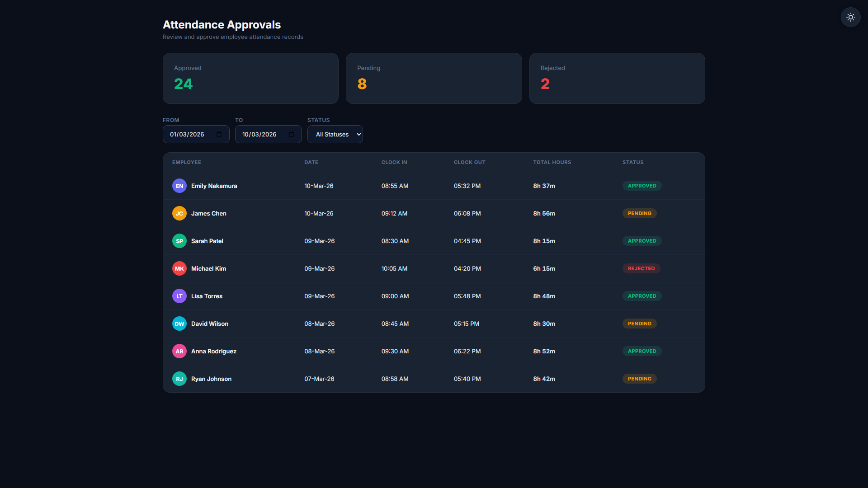
Task: Select the Approved summary card
Action: pyautogui.click(x=250, y=78)
